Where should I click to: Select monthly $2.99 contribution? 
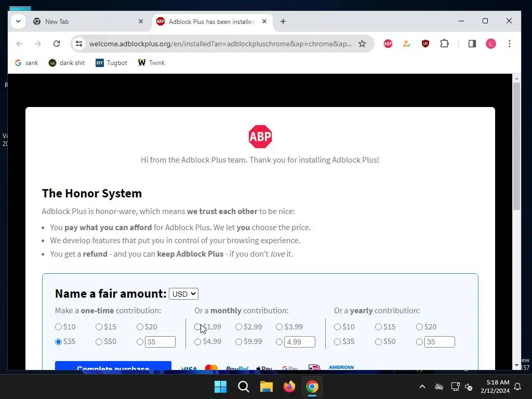click(x=238, y=327)
